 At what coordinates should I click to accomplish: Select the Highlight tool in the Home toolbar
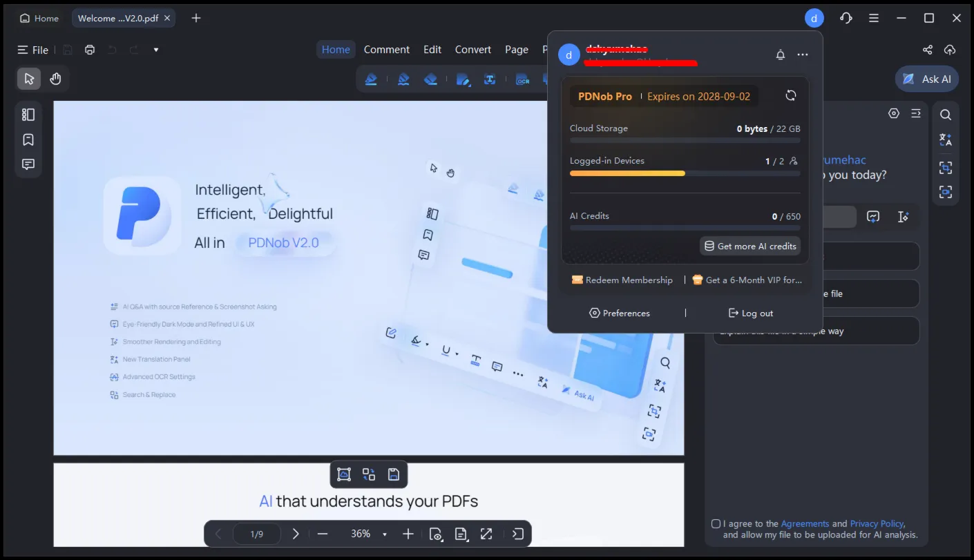pos(371,79)
